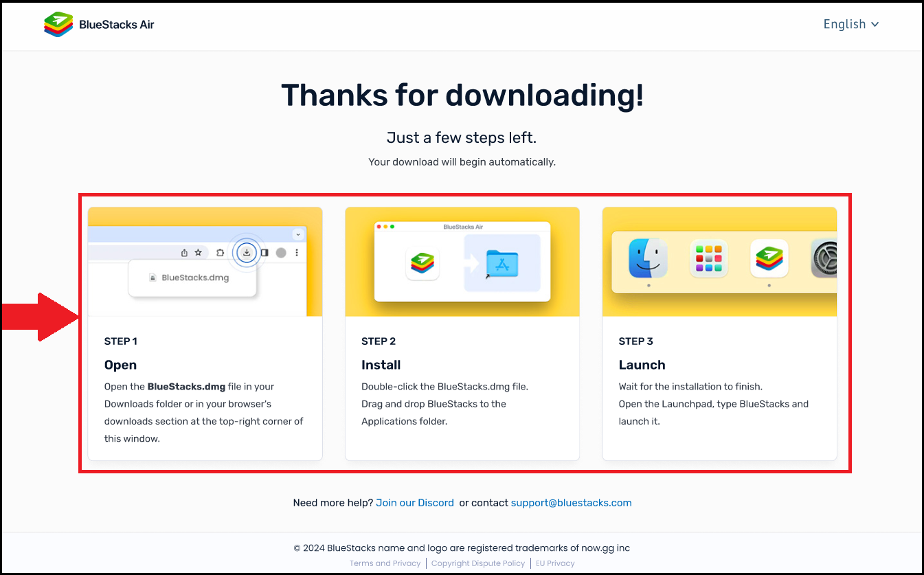
Task: Click the support@bluestacks.com email link
Action: [571, 502]
